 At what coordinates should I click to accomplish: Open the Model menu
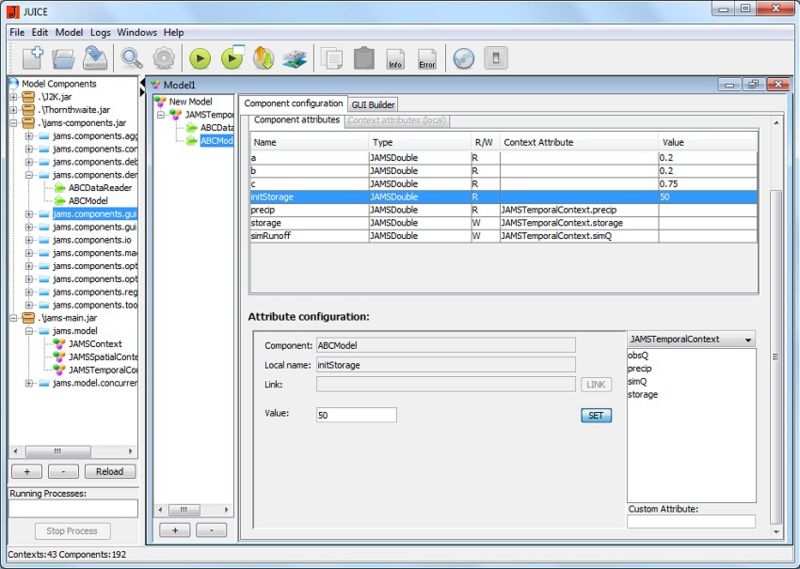(x=69, y=33)
